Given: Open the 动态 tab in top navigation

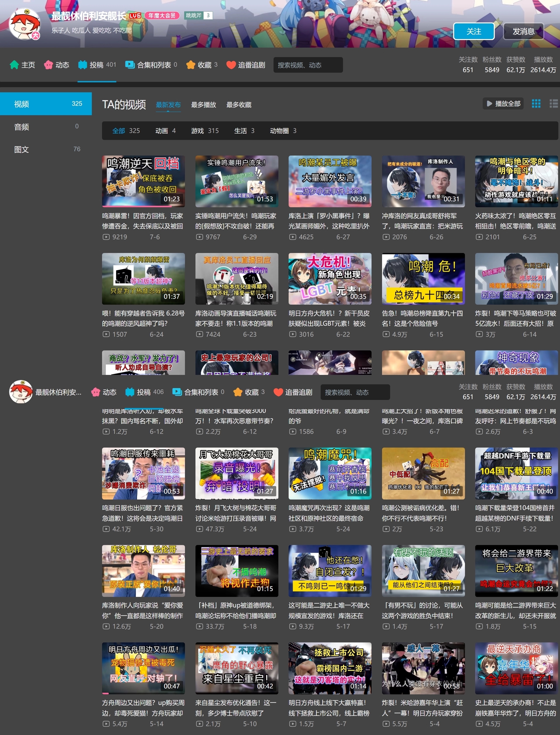Looking at the screenshot, I should [56, 65].
